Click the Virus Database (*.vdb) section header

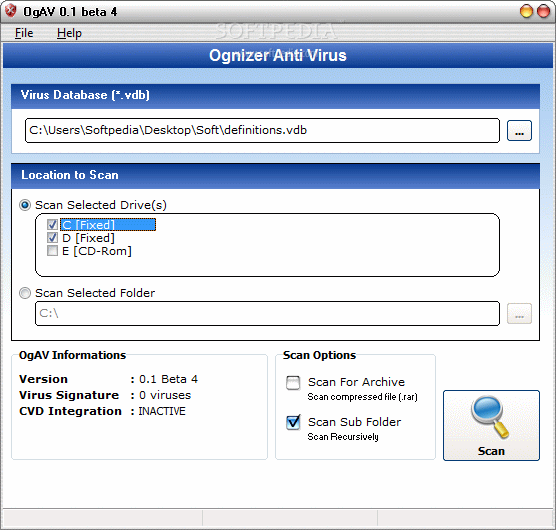(276, 96)
